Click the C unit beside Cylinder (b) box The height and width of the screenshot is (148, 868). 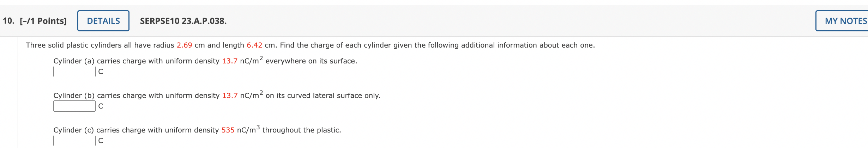pos(101,106)
